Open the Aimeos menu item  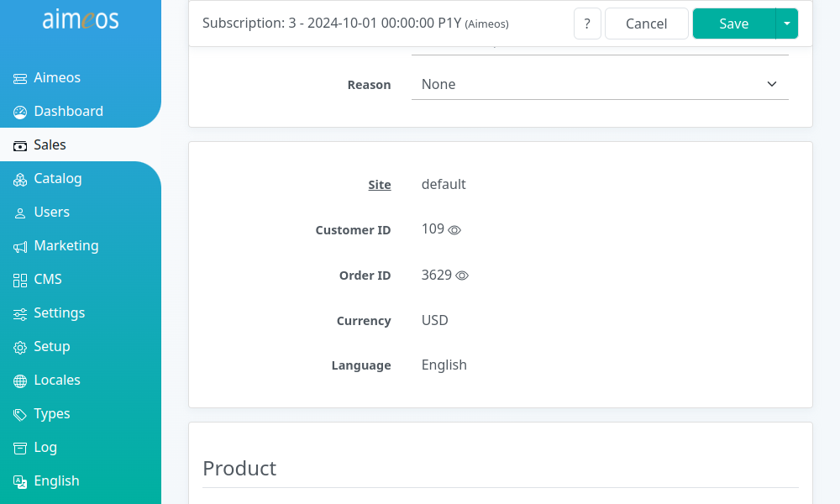coord(81,77)
